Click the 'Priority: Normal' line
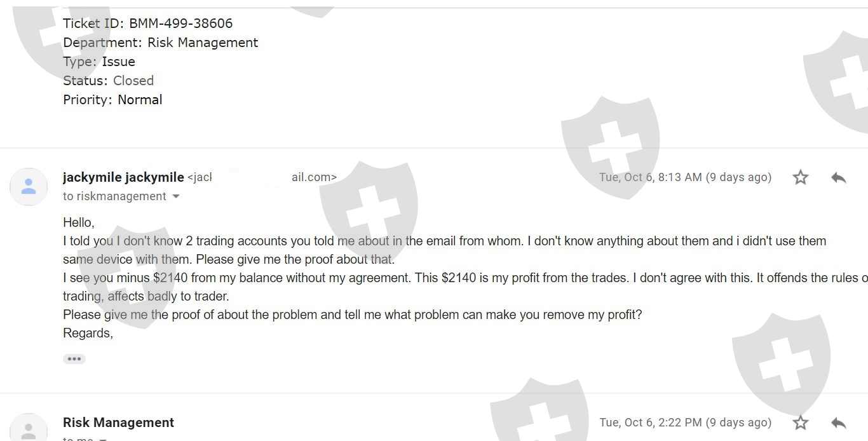 (112, 100)
